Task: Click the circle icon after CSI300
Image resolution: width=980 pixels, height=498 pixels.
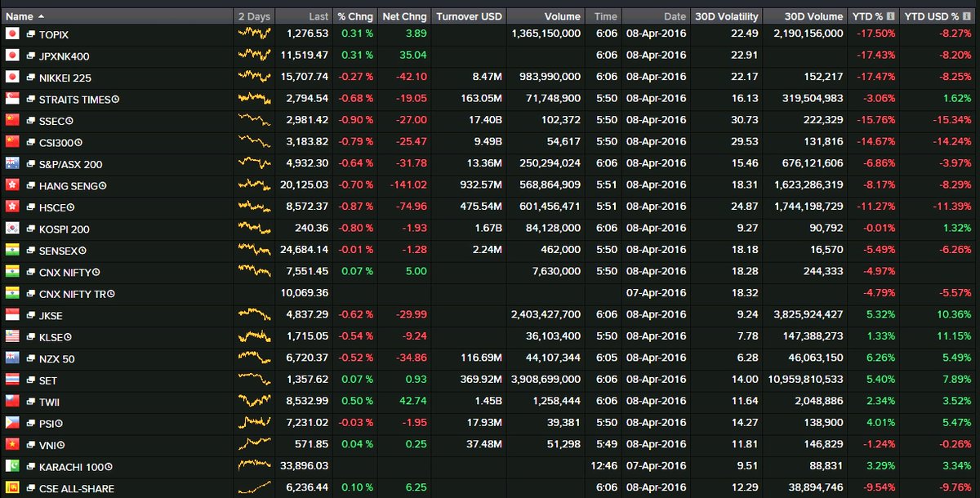Action: (x=80, y=143)
